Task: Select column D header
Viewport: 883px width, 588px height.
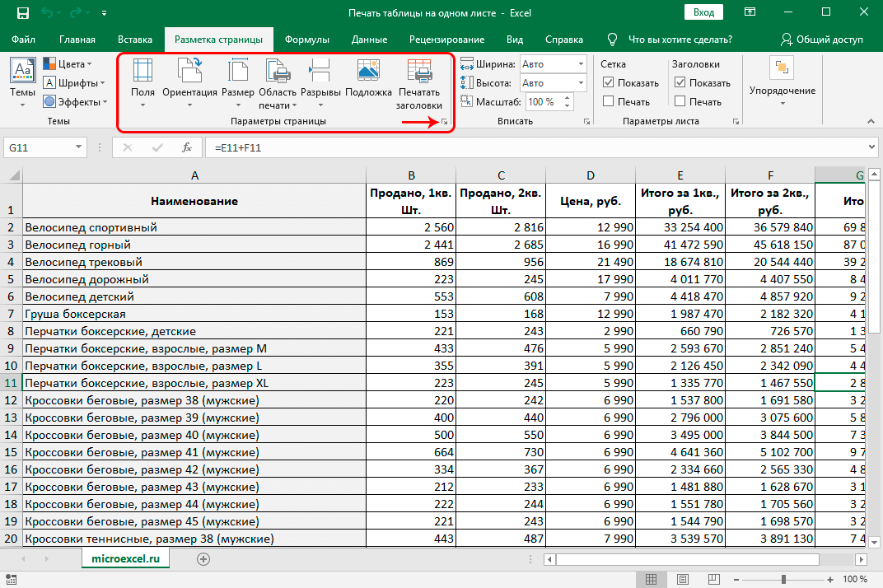Action: pyautogui.click(x=590, y=175)
